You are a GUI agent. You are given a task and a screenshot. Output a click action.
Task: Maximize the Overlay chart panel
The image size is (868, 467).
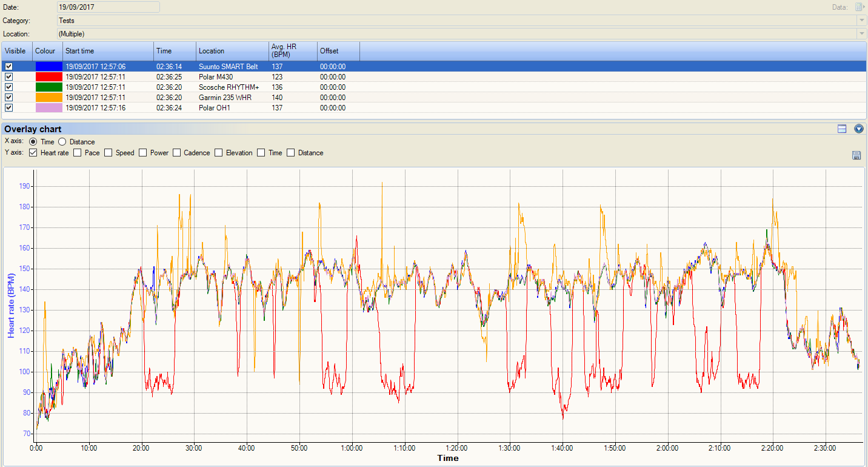pos(841,129)
